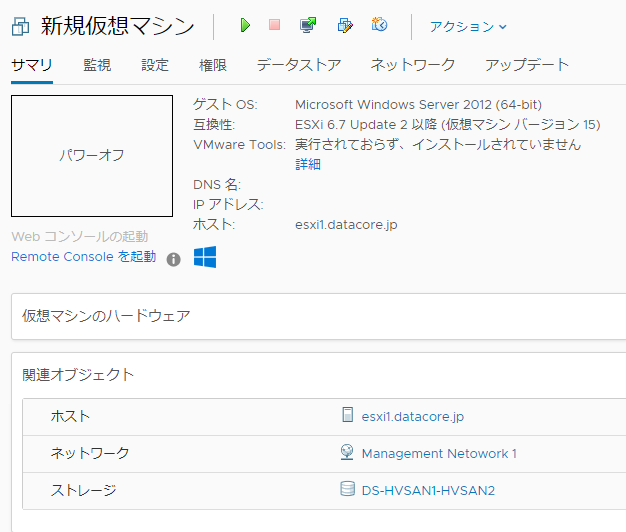Open the DS-HVSAN1-HVSAN2 datastore link
This screenshot has height=532, width=626.
(x=428, y=490)
